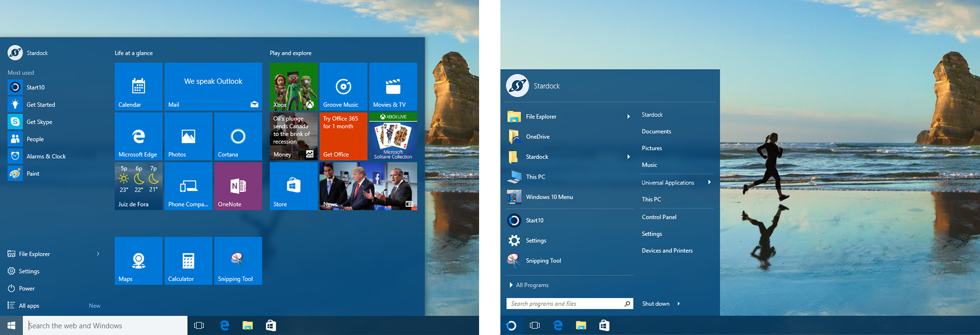
Task: Expand the Stardock folder submenu arrow
Action: click(x=628, y=157)
